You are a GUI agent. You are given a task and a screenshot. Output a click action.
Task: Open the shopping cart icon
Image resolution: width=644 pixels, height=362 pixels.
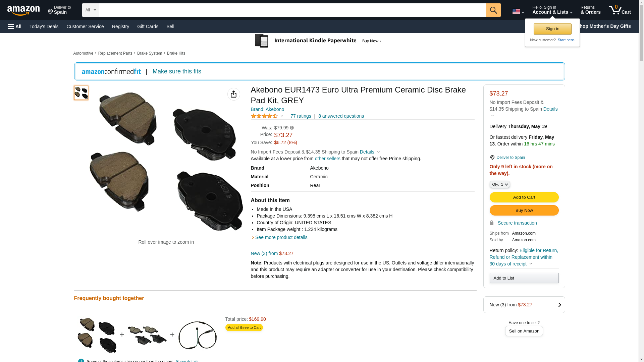point(620,10)
